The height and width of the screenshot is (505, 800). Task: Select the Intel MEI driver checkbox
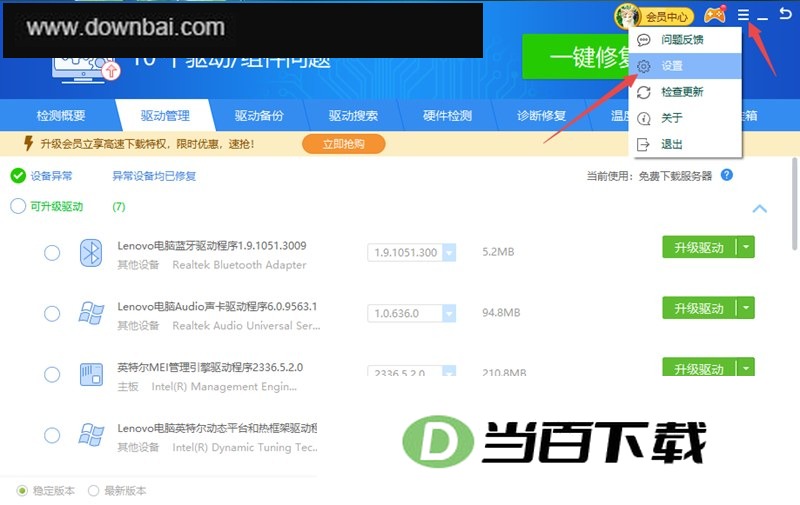click(x=52, y=374)
